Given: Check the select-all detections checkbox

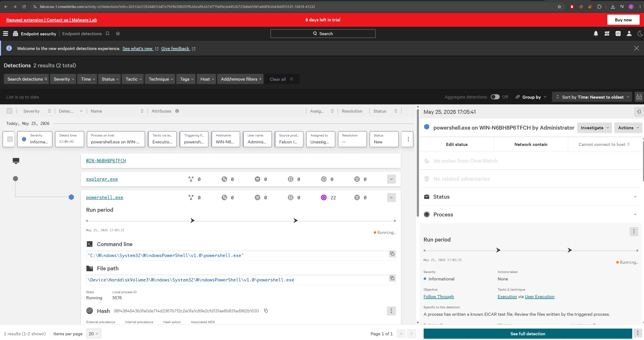Looking at the screenshot, I should (x=9, y=111).
